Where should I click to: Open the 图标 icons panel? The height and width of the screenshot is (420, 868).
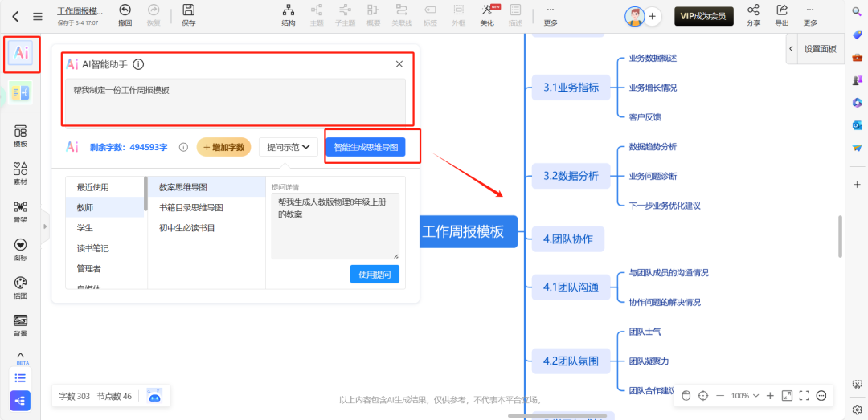point(20,249)
